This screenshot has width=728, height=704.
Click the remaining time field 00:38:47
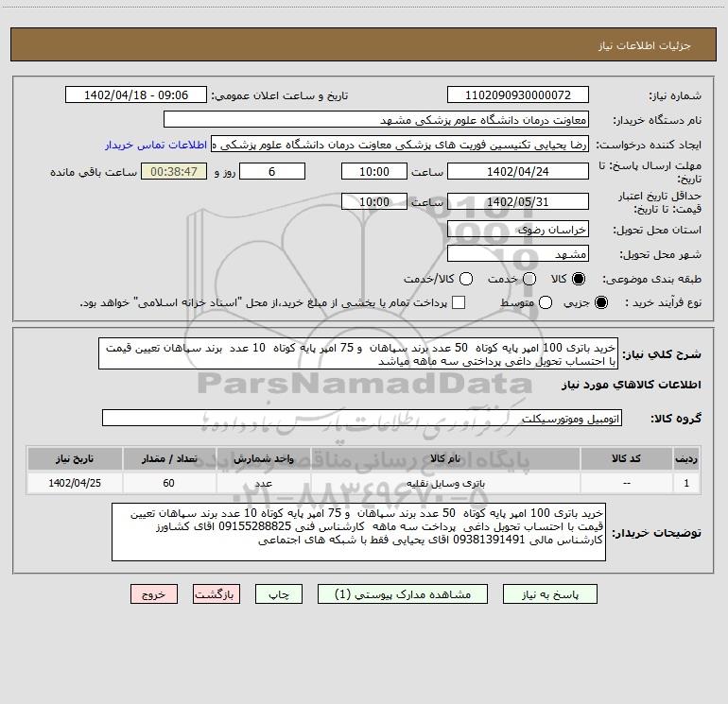[x=174, y=172]
